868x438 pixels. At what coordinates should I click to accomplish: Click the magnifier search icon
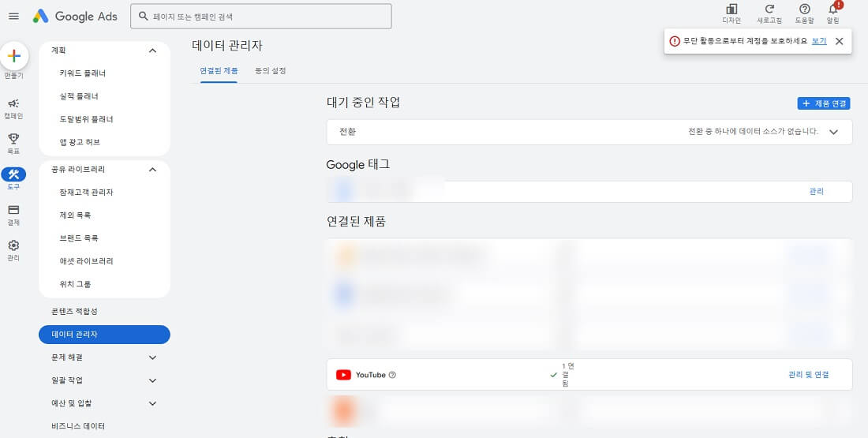click(144, 16)
